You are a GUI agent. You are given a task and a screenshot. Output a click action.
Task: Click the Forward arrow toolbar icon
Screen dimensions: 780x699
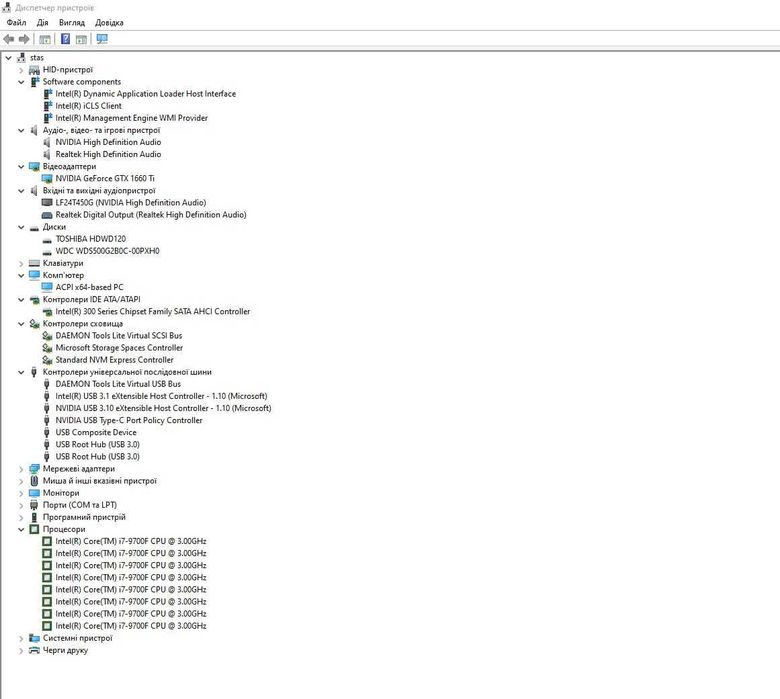pyautogui.click(x=24, y=39)
